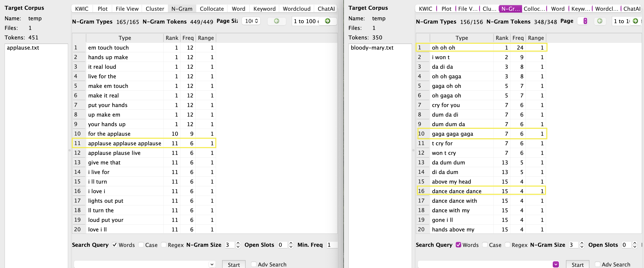Click green next-page arrow in right window

point(635,21)
